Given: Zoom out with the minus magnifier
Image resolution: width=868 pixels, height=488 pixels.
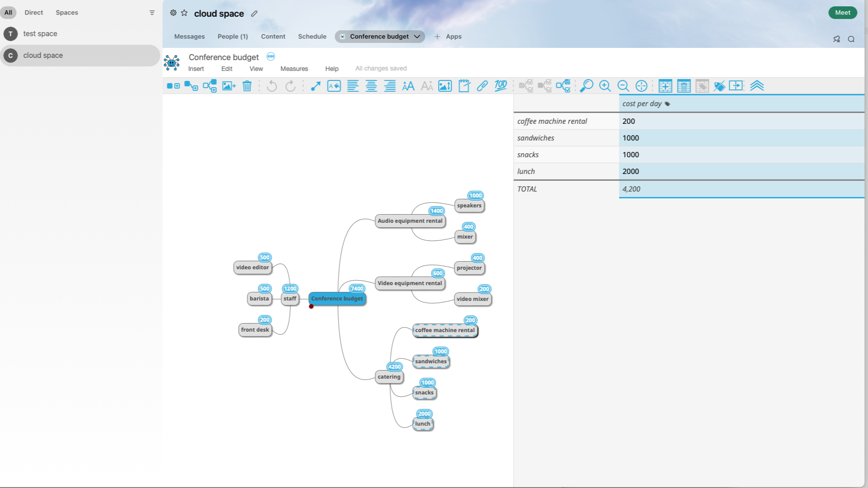Looking at the screenshot, I should (x=623, y=86).
